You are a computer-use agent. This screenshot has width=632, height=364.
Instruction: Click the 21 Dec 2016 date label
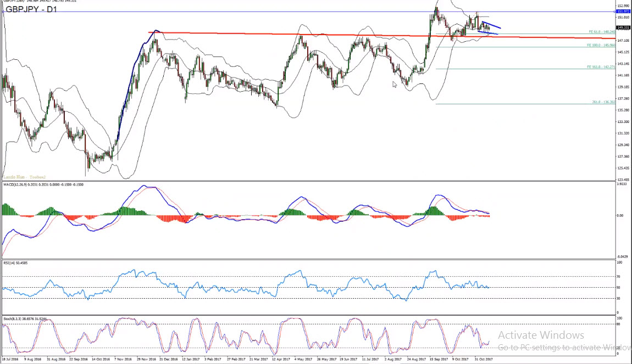(x=169, y=359)
